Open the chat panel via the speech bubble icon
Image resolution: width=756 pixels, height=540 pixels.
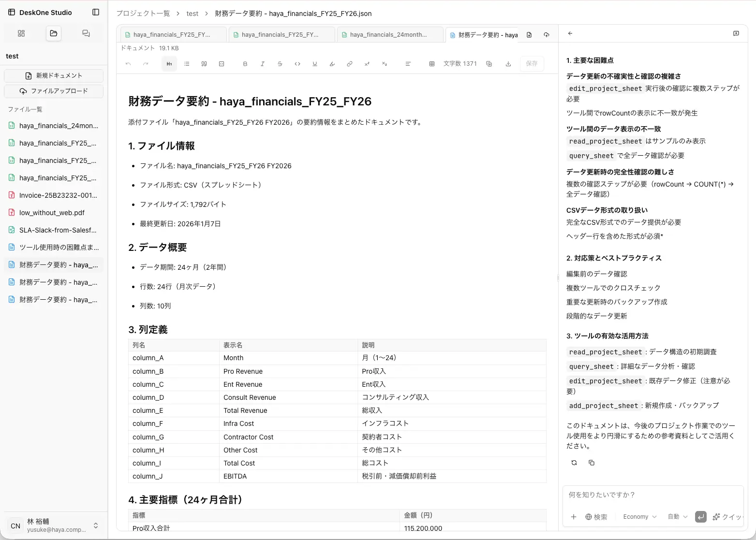pyautogui.click(x=736, y=33)
